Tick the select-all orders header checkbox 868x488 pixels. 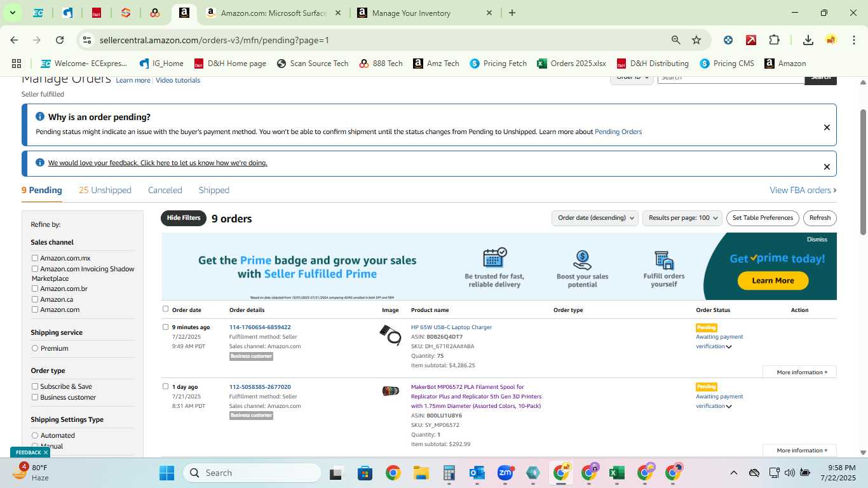point(165,309)
